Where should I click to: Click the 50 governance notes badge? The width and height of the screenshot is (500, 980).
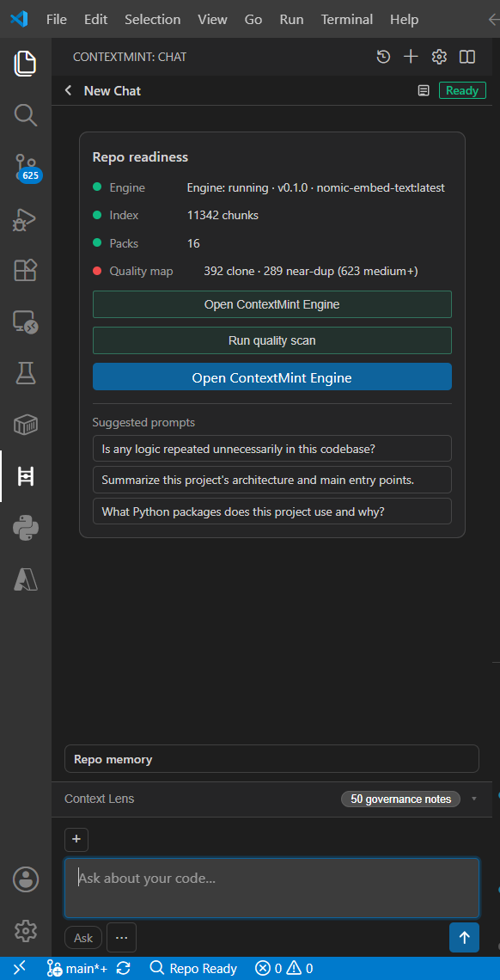tap(400, 799)
